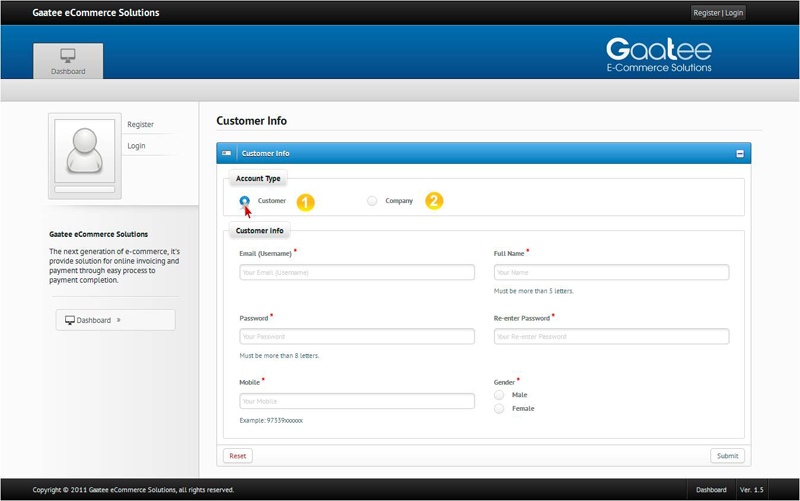Image resolution: width=800 pixels, height=501 pixels.
Task: Submit the customer registration form
Action: (x=727, y=456)
